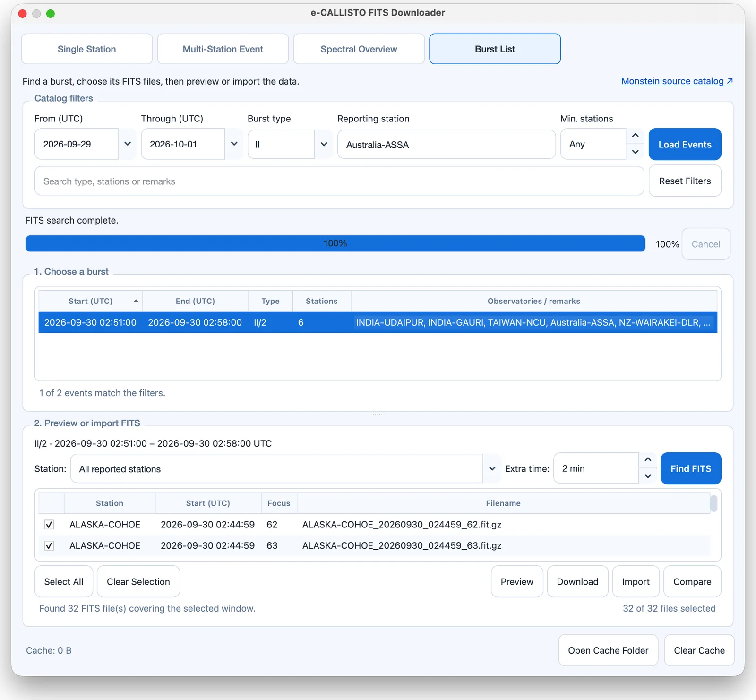The image size is (756, 700).
Task: Uncheck the ALASKA-COHOE focus 63 file checkbox
Action: click(49, 545)
